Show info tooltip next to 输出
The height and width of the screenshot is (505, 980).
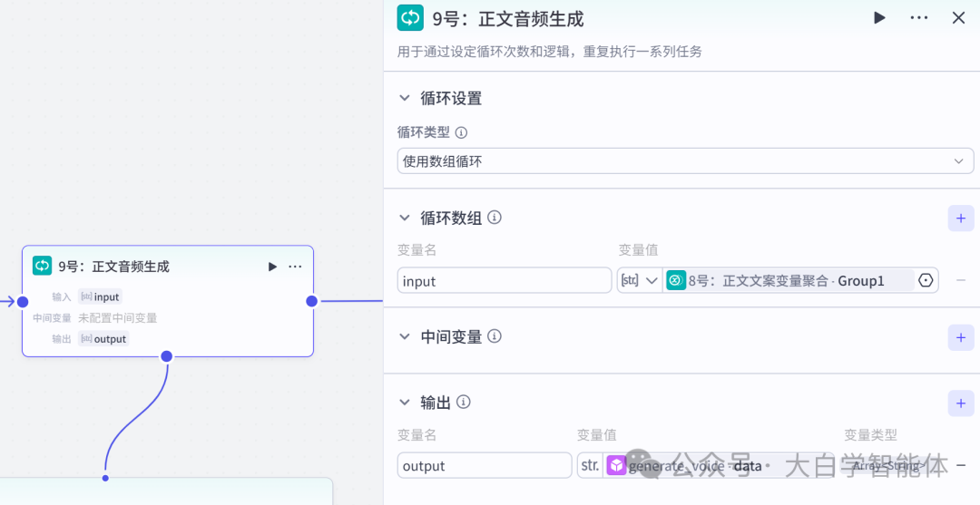click(x=464, y=402)
